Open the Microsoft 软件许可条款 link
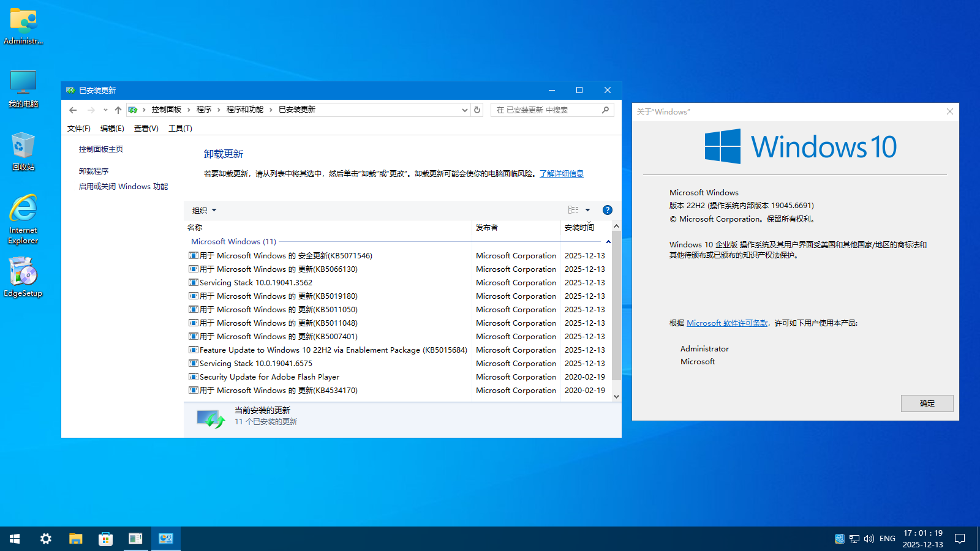Viewport: 980px width, 551px height. (727, 323)
